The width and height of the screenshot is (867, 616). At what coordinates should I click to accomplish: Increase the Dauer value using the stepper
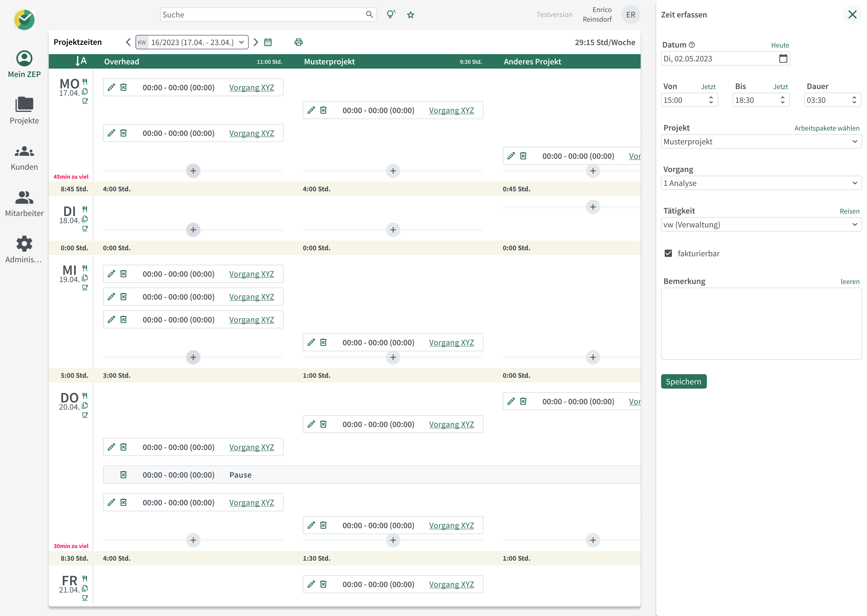coord(854,98)
